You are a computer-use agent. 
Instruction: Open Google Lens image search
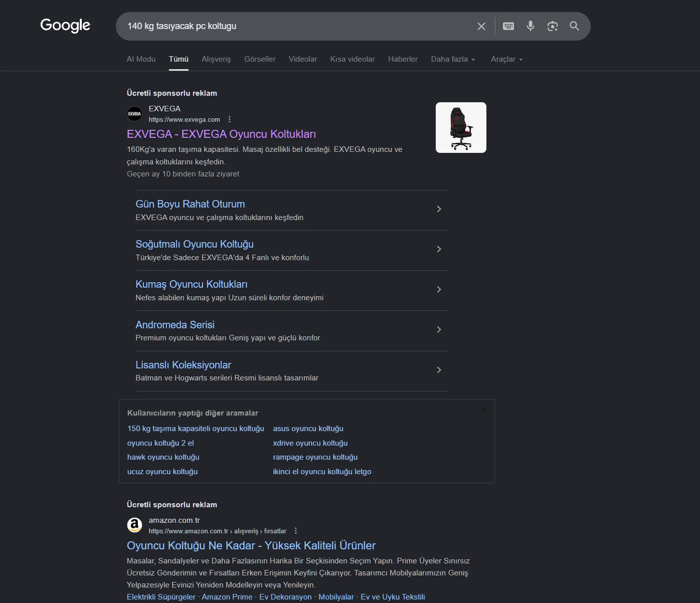point(553,26)
